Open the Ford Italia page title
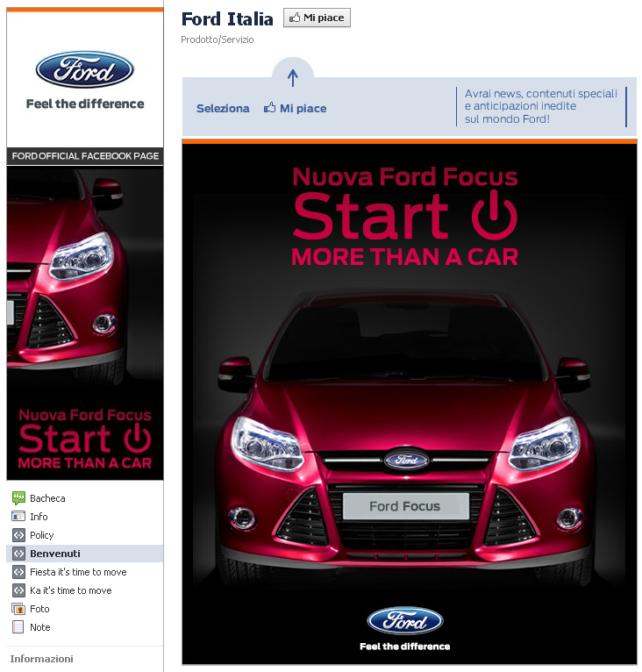Image resolution: width=642 pixels, height=672 pixels. pos(227,19)
